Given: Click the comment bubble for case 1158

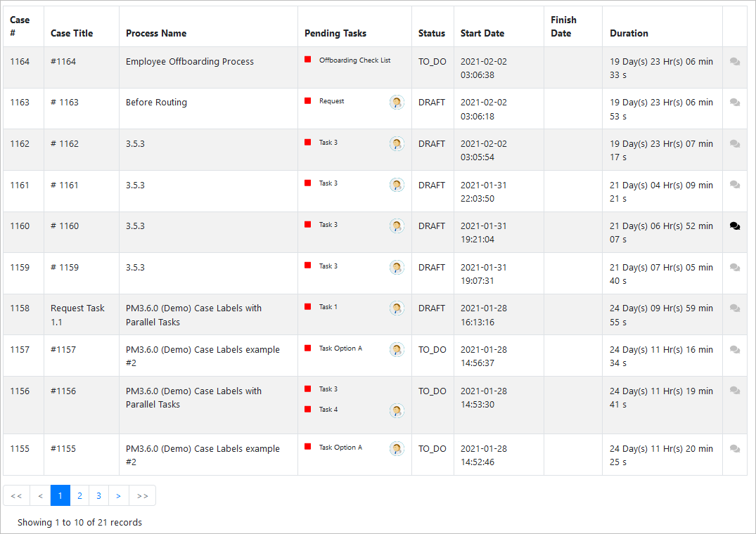Looking at the screenshot, I should click(735, 308).
